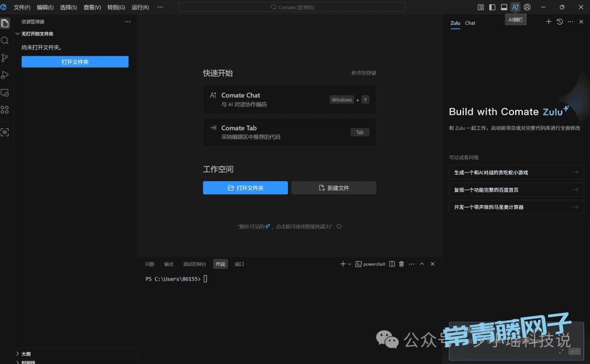Image resolution: width=590 pixels, height=364 pixels.
Task: Click the sparkle icon in the tip text
Action: click(x=268, y=226)
